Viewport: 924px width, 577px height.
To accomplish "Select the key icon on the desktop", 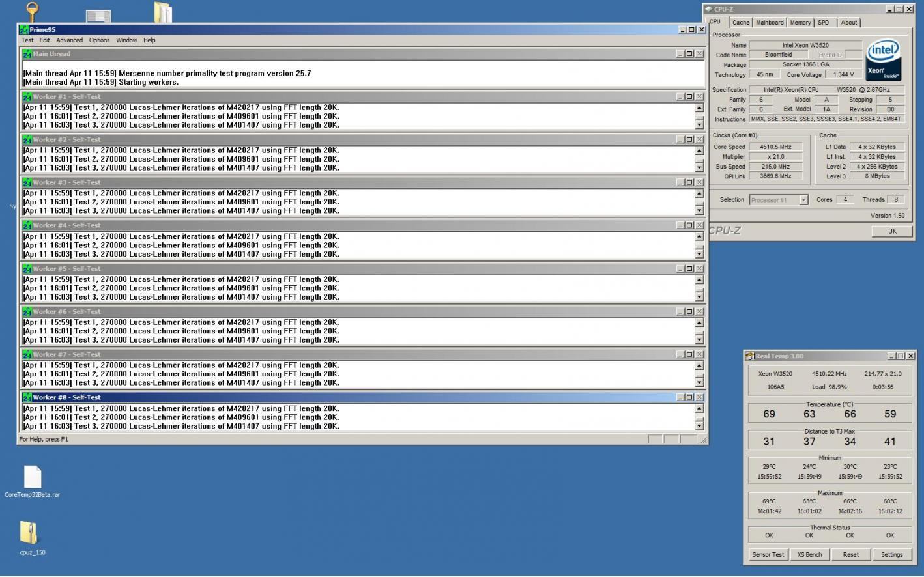I will pos(32,11).
